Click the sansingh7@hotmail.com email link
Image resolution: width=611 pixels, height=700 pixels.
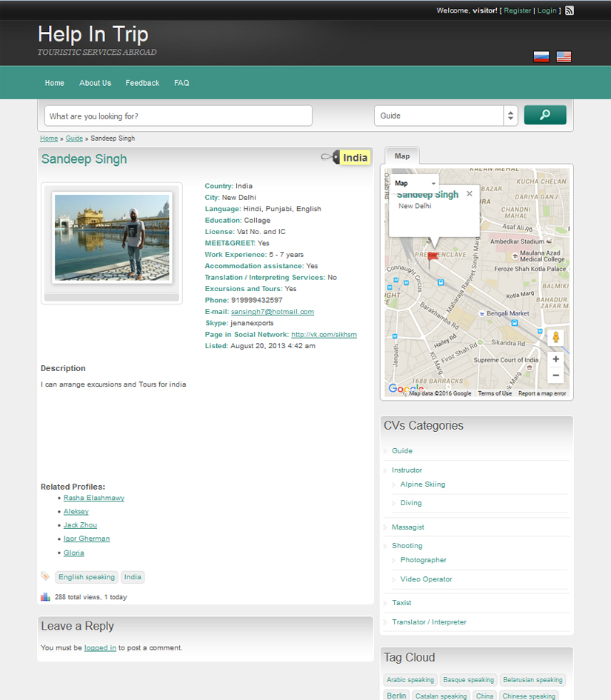click(273, 312)
